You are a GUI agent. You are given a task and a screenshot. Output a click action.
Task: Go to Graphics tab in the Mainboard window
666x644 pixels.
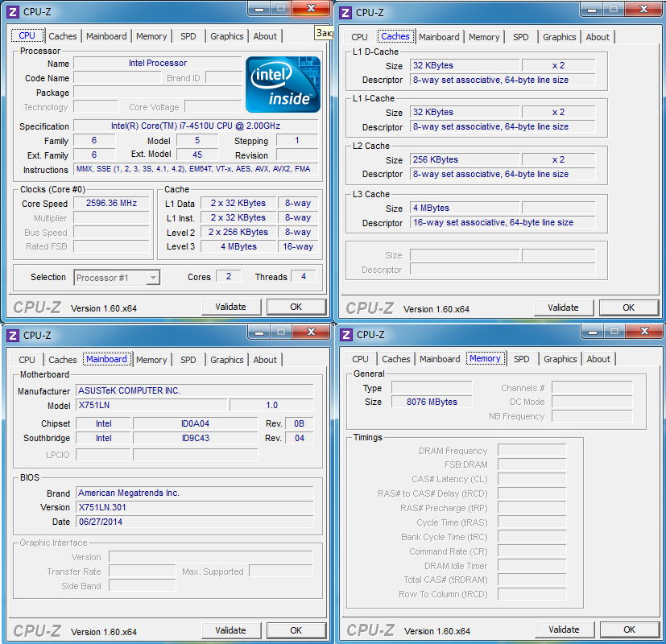pyautogui.click(x=227, y=360)
